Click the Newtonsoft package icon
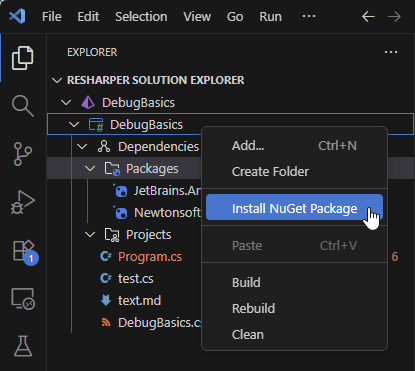 tap(120, 213)
